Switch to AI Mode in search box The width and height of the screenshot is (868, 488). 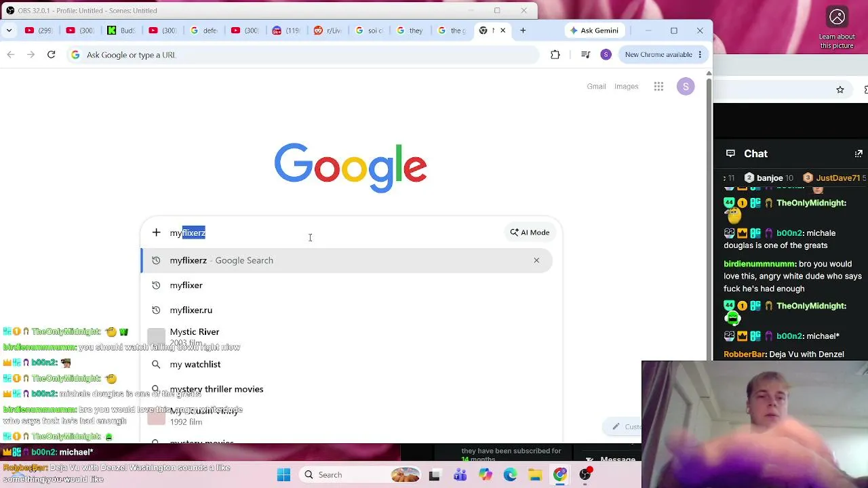pyautogui.click(x=530, y=232)
